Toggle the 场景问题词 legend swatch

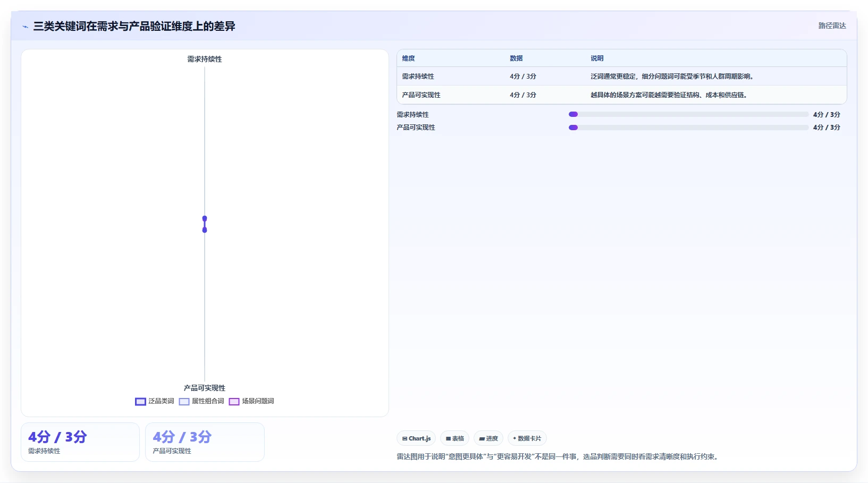tap(234, 402)
